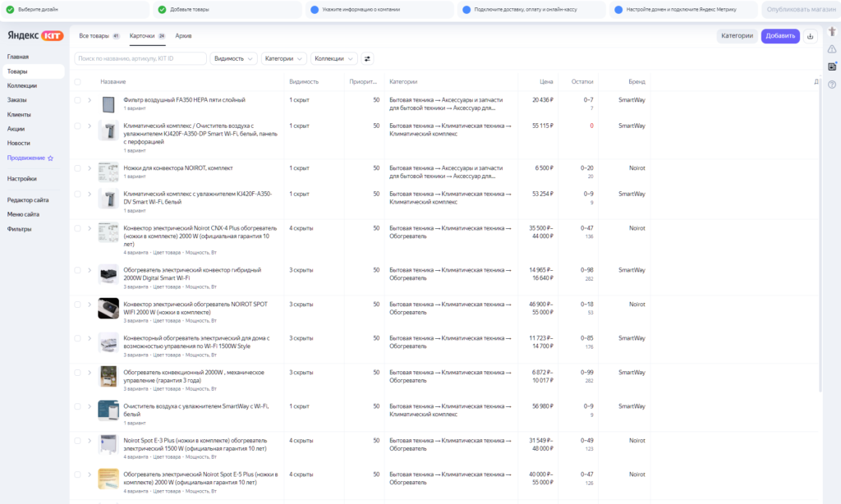This screenshot has height=504, width=841.
Task: Click the blue step dot for Настройте домен
Action: pos(618,9)
